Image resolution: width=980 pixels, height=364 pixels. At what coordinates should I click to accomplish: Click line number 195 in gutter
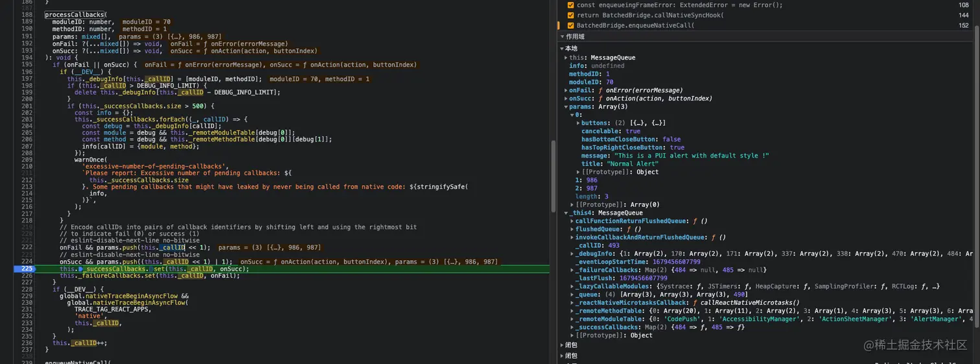27,64
